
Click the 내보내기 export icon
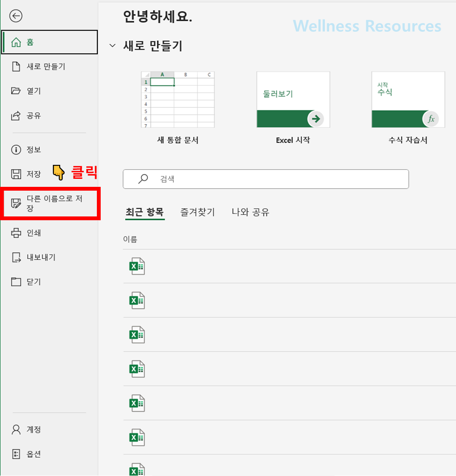(x=16, y=257)
